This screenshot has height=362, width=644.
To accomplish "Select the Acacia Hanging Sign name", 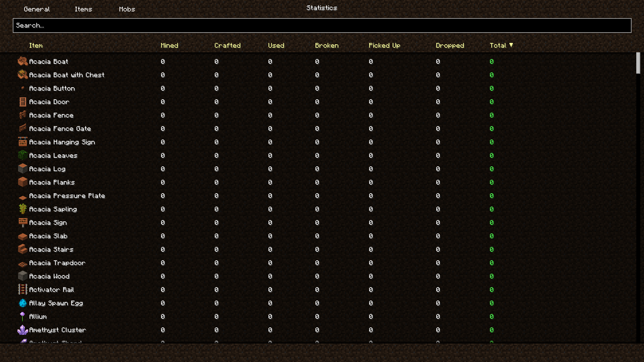I will click(62, 142).
